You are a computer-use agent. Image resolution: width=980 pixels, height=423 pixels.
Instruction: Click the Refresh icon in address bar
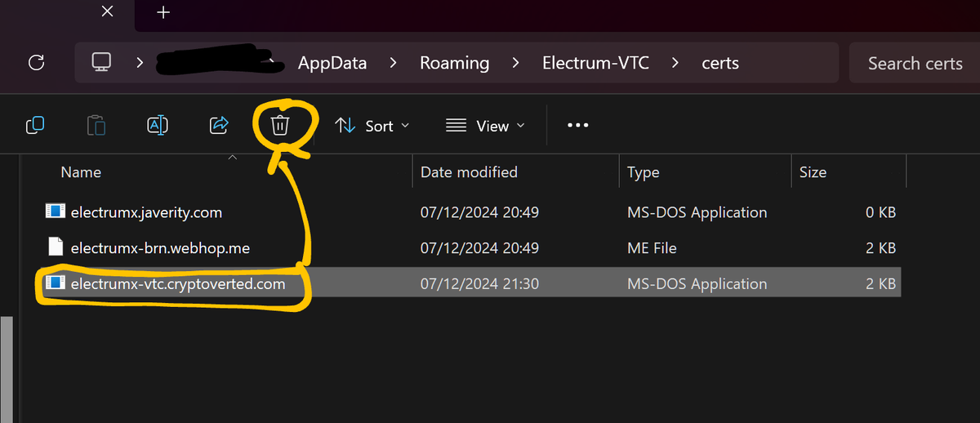coord(36,63)
